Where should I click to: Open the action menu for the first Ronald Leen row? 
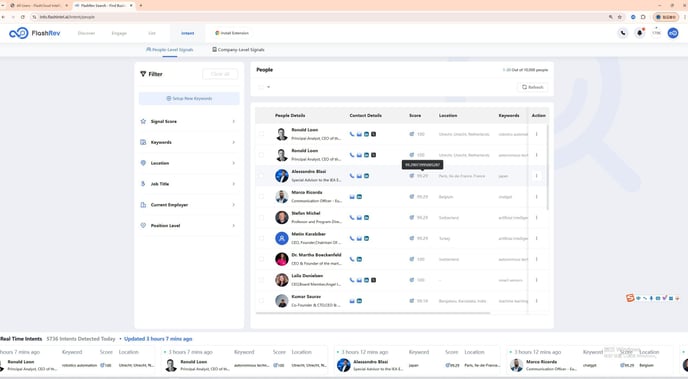point(536,134)
